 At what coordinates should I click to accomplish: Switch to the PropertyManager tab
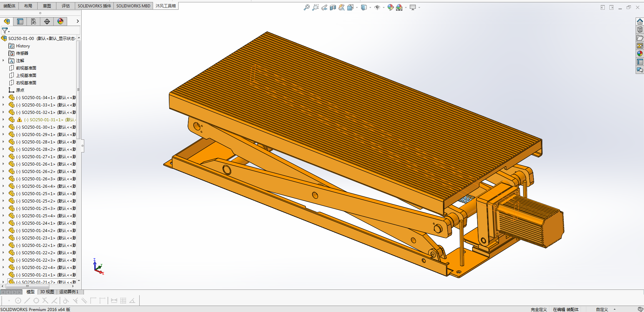(x=20, y=21)
